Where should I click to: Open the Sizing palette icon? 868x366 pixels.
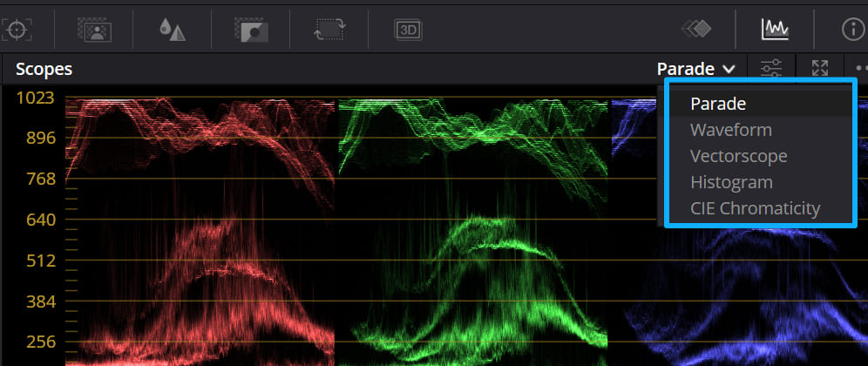pos(330,30)
